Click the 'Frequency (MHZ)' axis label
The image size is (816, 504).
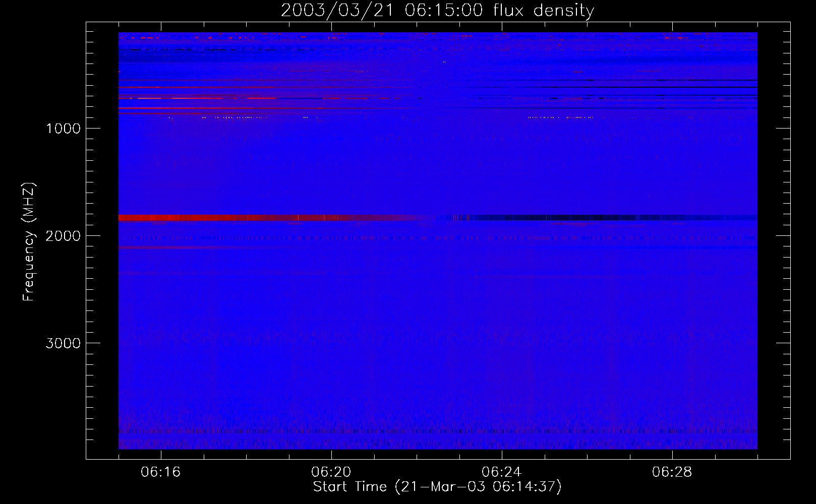(x=29, y=242)
